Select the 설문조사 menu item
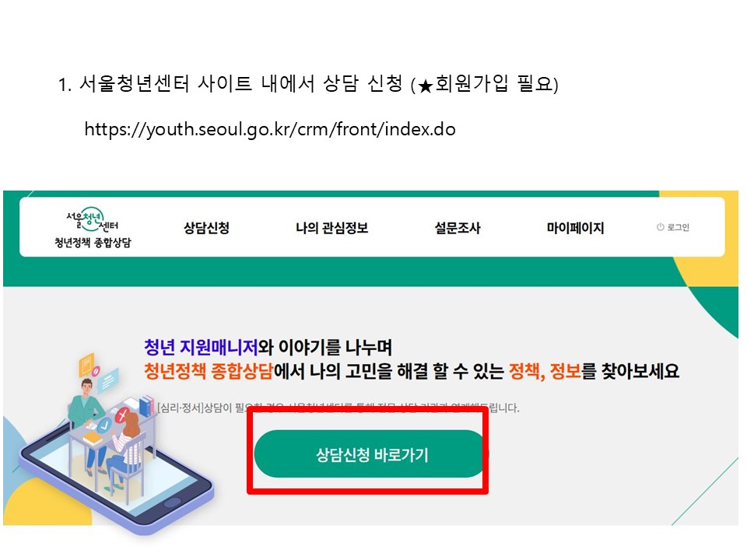Viewport: 747px width, 560px height. pos(458,228)
